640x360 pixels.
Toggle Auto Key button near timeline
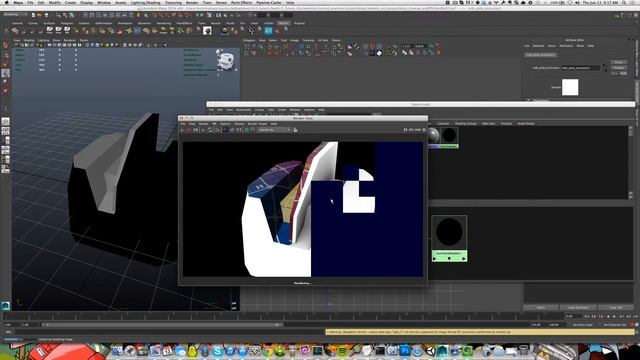click(x=631, y=325)
